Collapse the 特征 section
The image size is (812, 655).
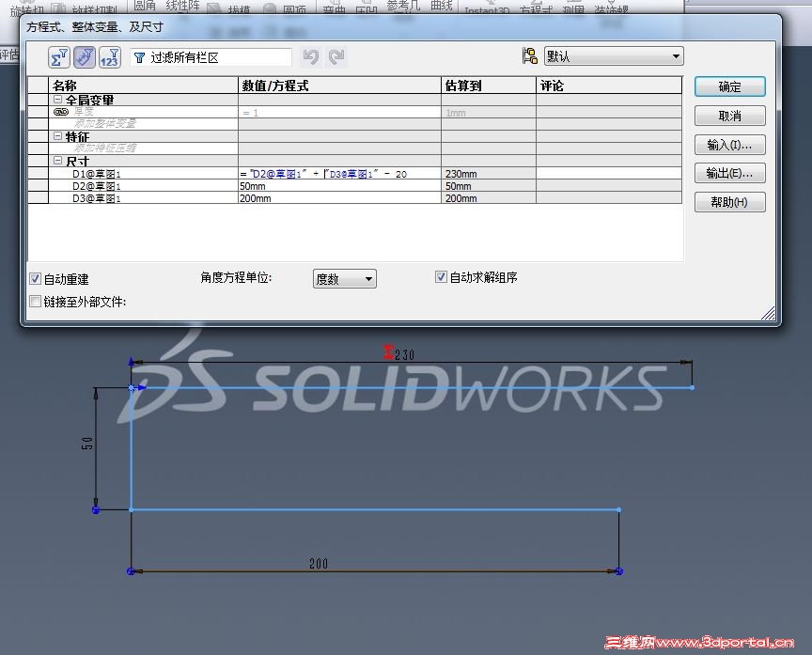[58, 136]
